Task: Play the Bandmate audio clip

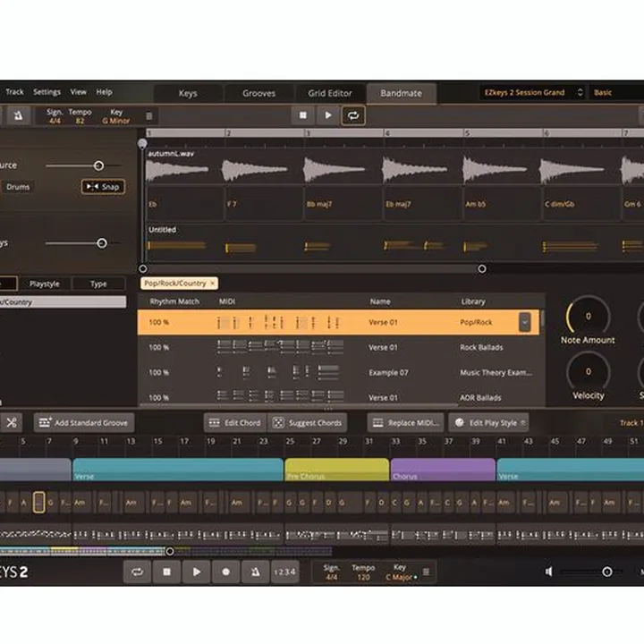Action: click(327, 115)
